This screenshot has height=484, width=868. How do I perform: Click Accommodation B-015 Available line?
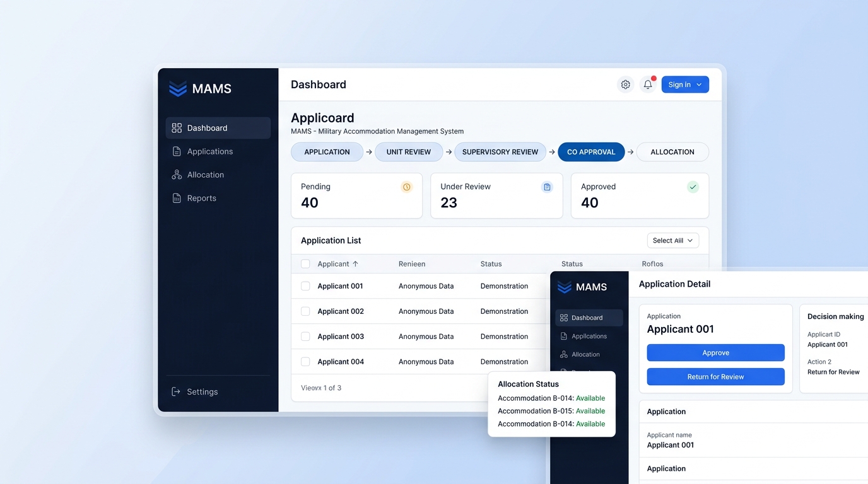coord(551,411)
